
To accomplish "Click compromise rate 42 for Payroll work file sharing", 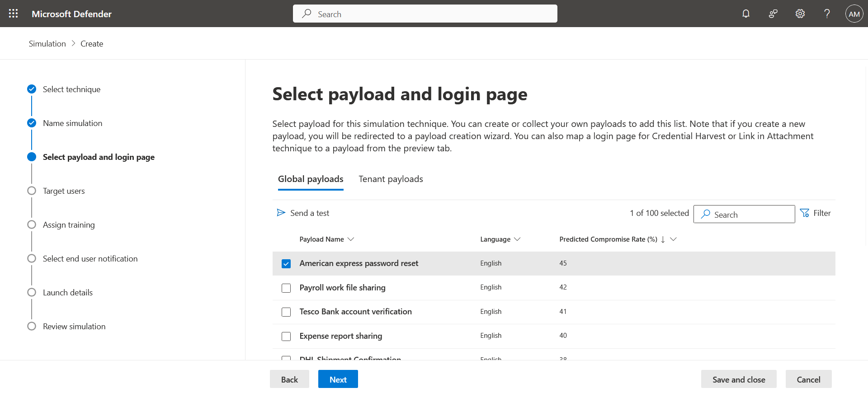I will [563, 287].
